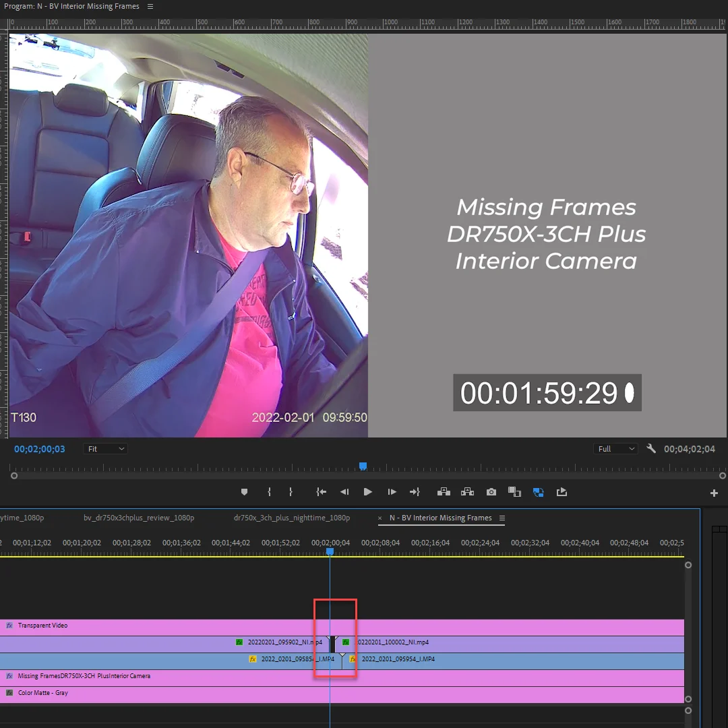Click the Mark Out button

pos(291,492)
